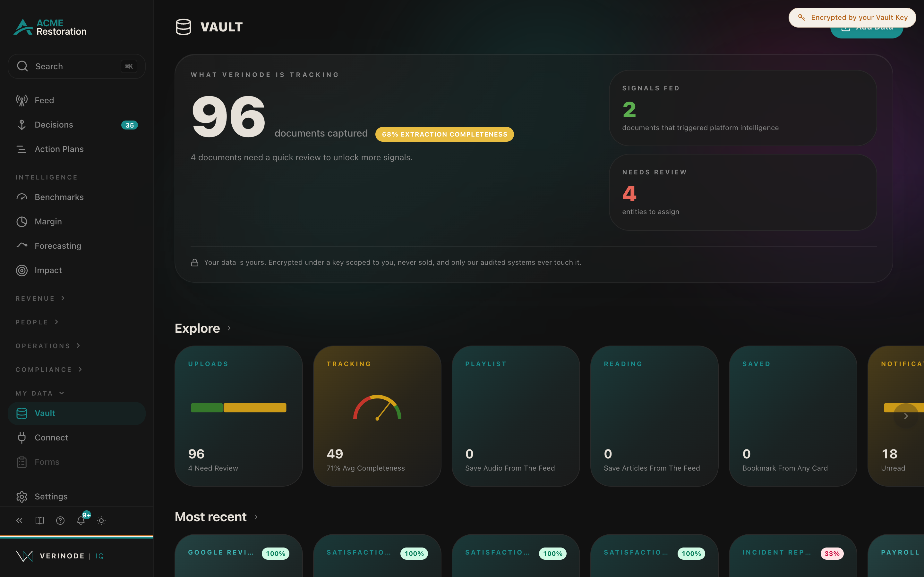
Task: Collapse the sidebar with the double chevron
Action: (20, 520)
